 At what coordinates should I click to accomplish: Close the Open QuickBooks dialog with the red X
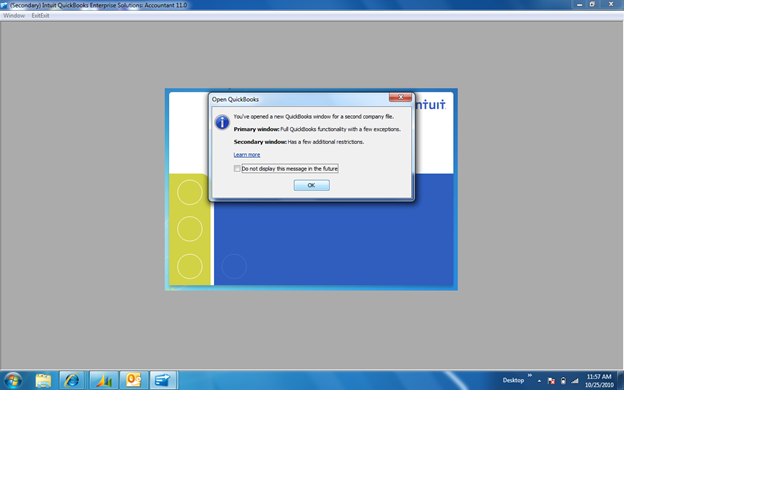(400, 97)
